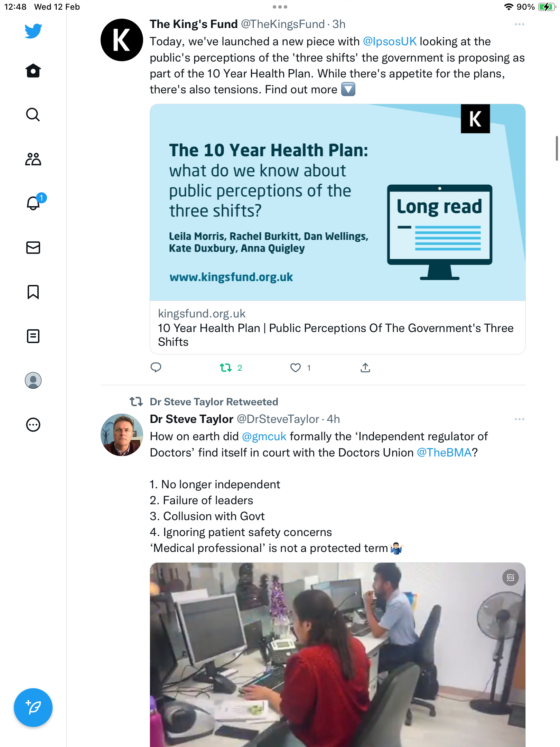Toggle like on King's Fund tweet
The width and height of the screenshot is (560, 747).
pyautogui.click(x=296, y=368)
